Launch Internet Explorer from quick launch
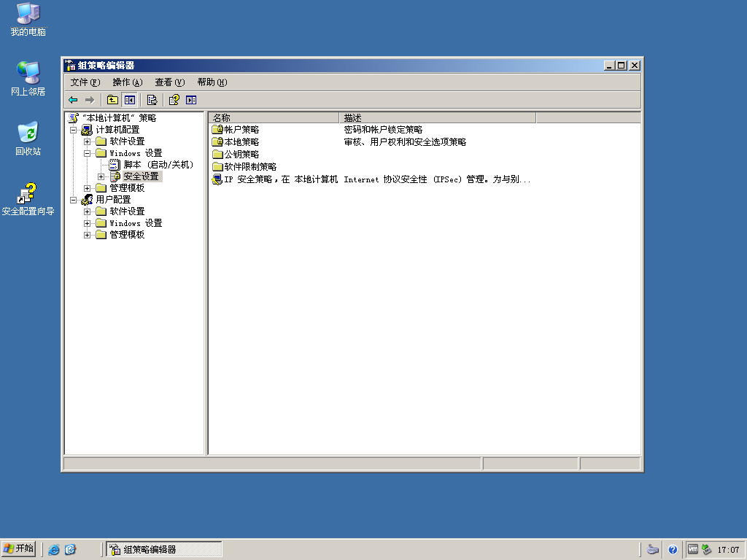The height and width of the screenshot is (560, 747). 54,550
